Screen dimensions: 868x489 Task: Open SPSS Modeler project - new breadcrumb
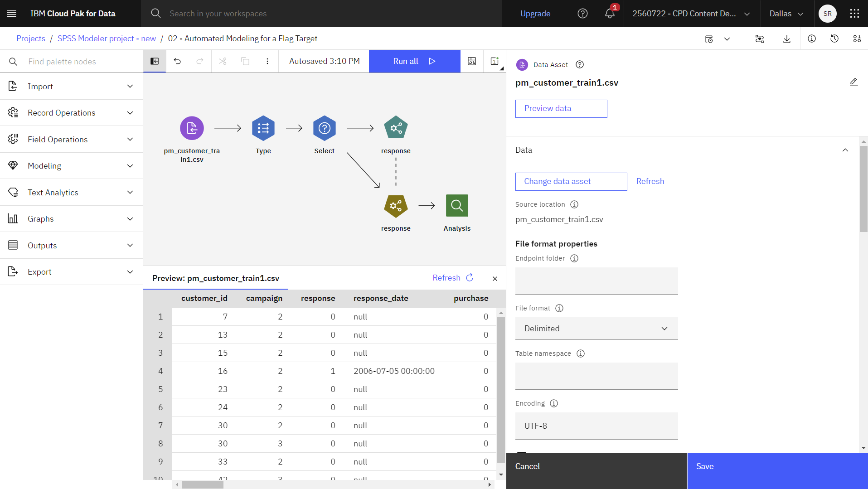click(x=107, y=39)
